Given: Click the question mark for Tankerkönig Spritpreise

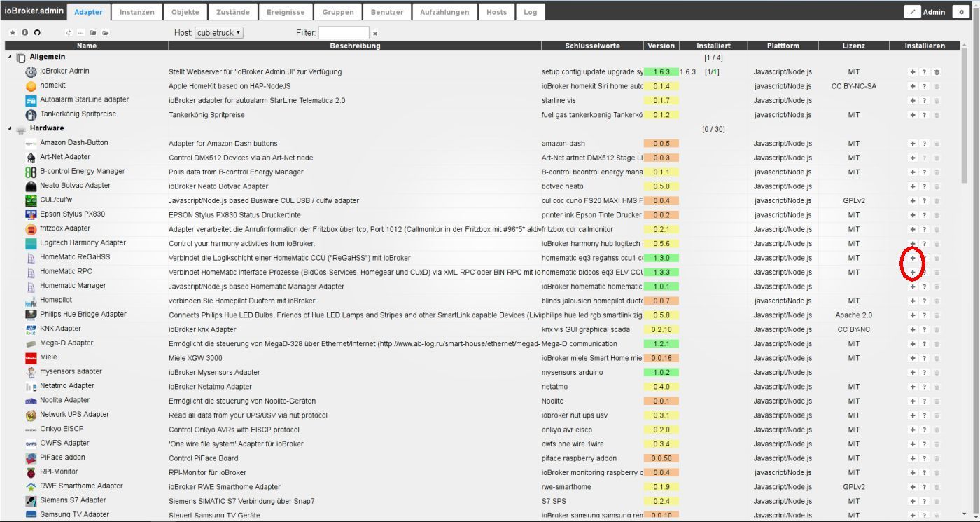Looking at the screenshot, I should tap(924, 115).
